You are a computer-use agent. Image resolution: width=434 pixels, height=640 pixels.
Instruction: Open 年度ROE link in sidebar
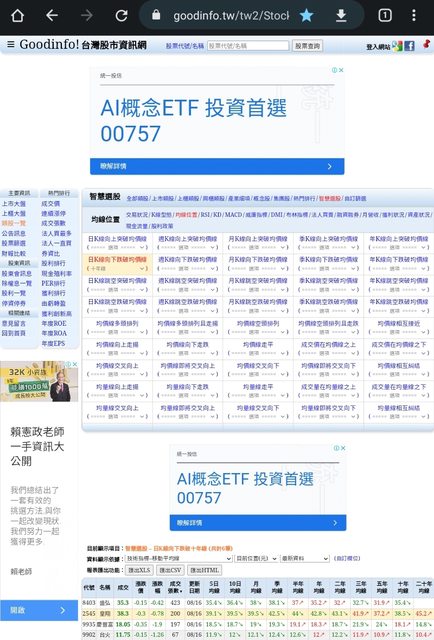(x=53, y=323)
